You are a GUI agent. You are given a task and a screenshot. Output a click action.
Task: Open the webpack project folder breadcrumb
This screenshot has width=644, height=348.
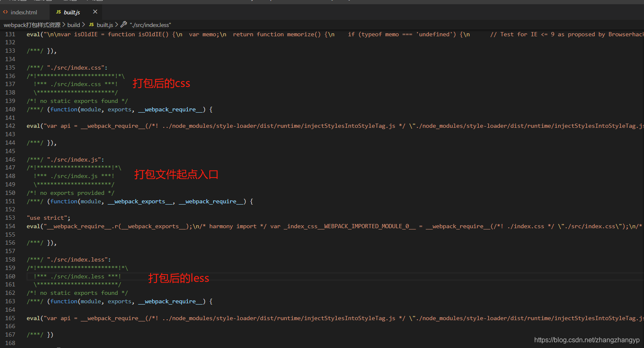coord(32,25)
